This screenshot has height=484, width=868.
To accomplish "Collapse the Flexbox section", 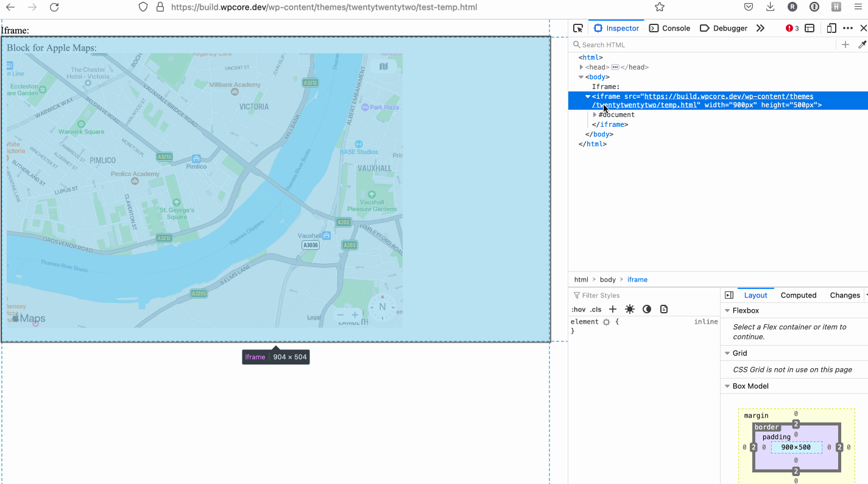I will pos(727,310).
